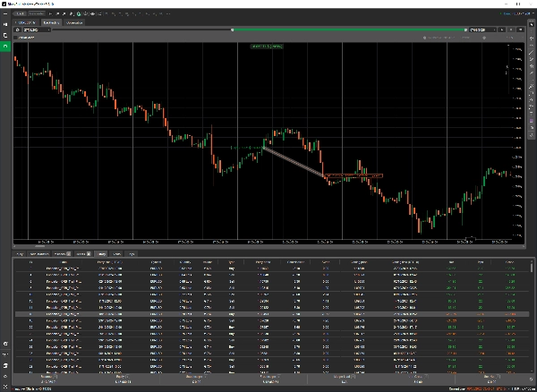Select the highlighted grey row in history table
537x392 pixels.
tap(272, 314)
